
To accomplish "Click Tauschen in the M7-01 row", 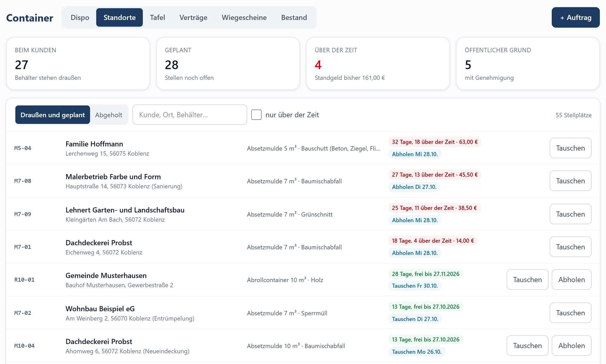I will [x=570, y=247].
